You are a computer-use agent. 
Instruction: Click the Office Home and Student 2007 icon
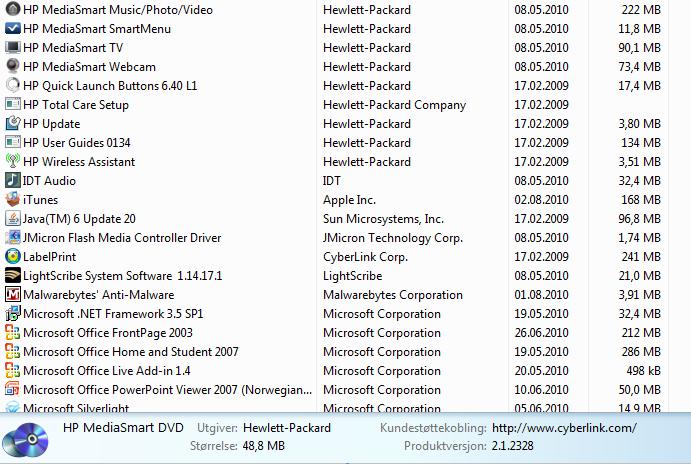coord(13,351)
